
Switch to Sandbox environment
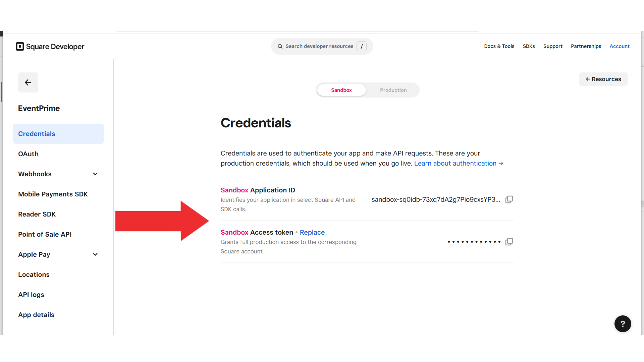point(341,90)
